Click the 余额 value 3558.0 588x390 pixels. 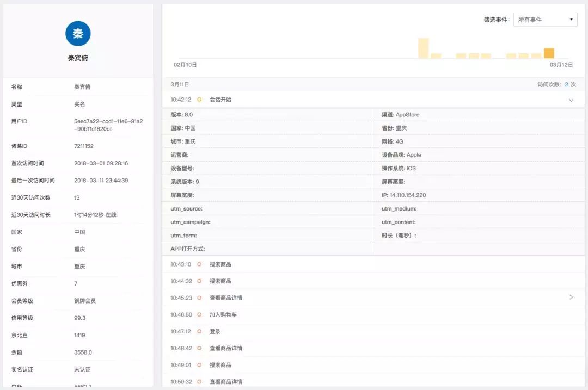click(x=83, y=352)
